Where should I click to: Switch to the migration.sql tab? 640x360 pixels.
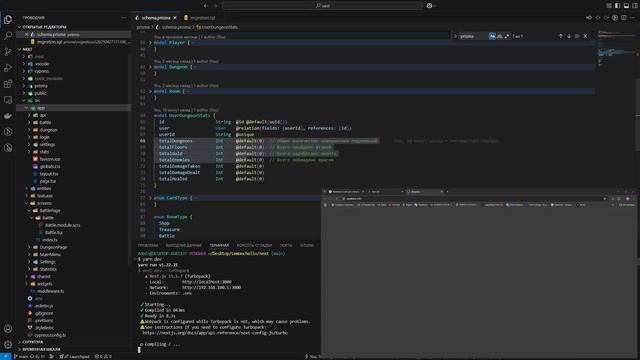click(x=202, y=18)
